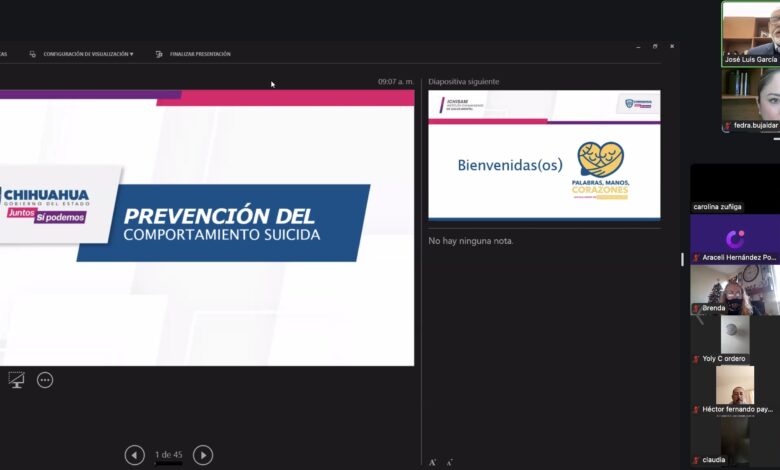
Task: Click the next slide Bienvenidas(os) preview
Action: (x=544, y=155)
